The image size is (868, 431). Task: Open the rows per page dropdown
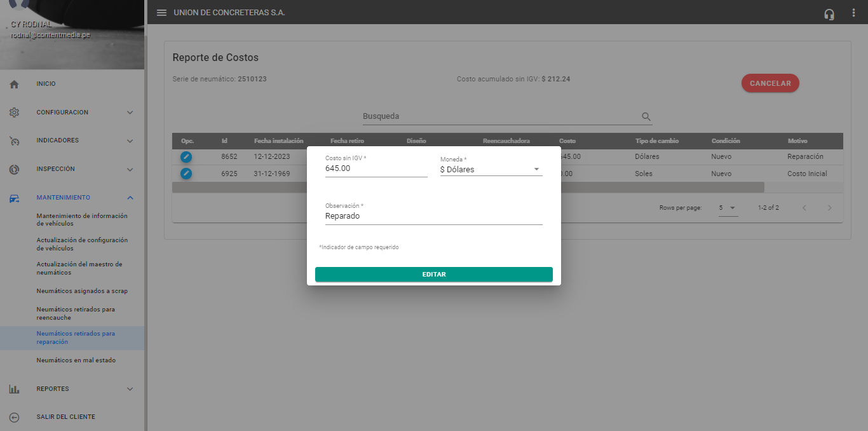coord(728,208)
